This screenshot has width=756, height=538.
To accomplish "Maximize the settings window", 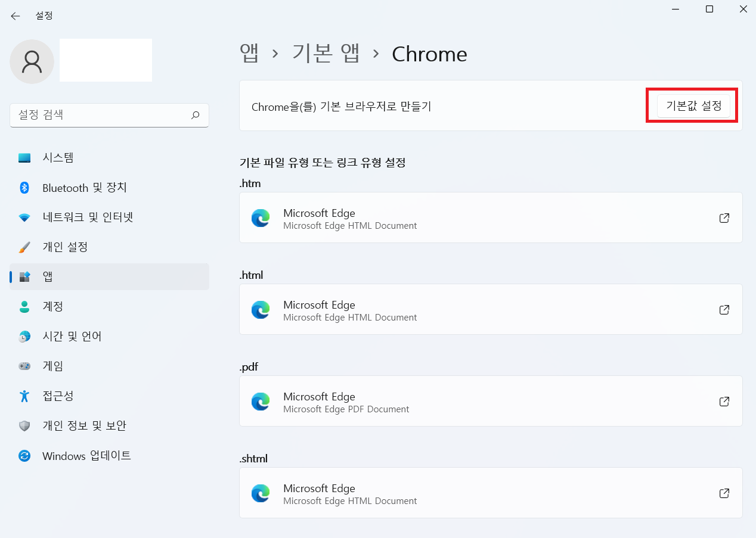I will point(709,9).
